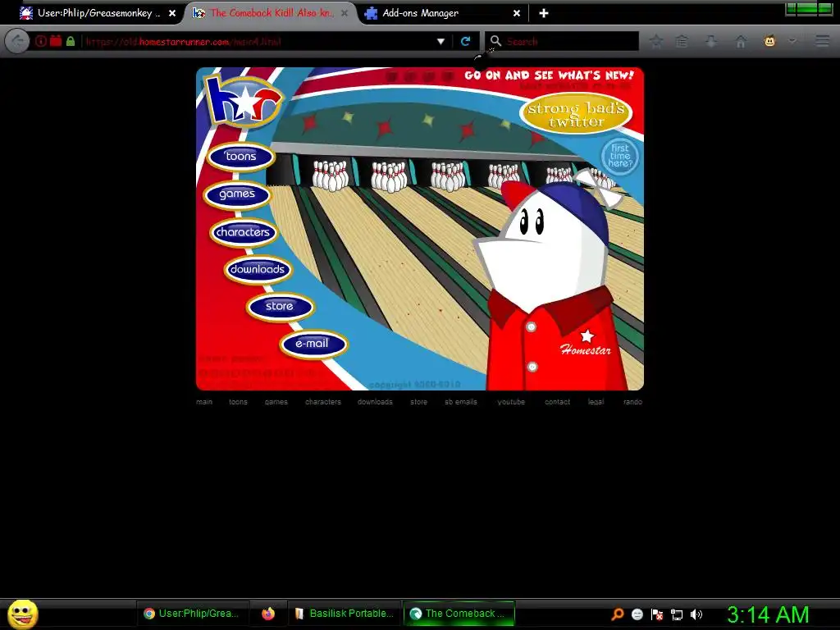This screenshot has width=840, height=630.
Task: Open the network tray icon
Action: 677,614
